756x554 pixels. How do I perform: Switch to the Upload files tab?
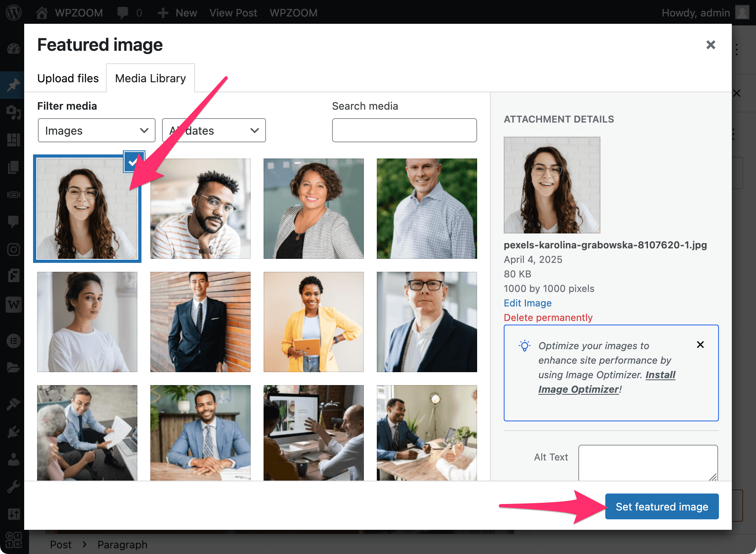(x=68, y=78)
